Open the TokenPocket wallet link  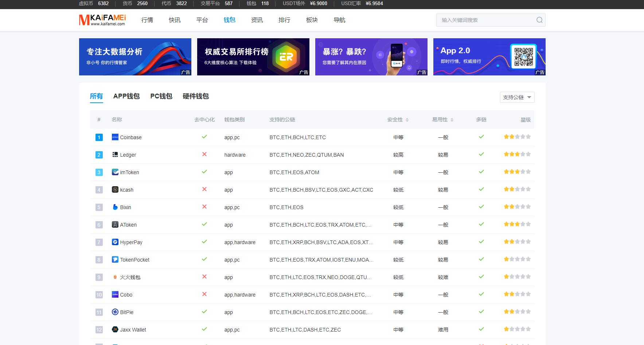click(134, 260)
